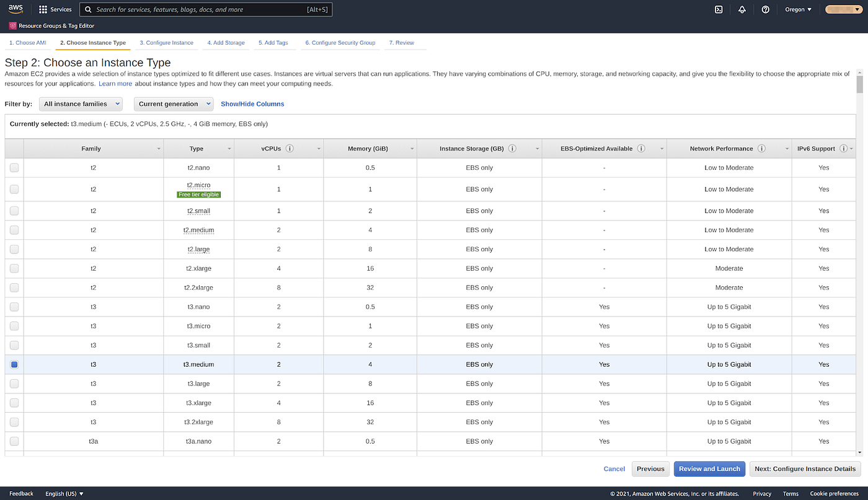
Task: Click the Review and Launch button
Action: [709, 469]
